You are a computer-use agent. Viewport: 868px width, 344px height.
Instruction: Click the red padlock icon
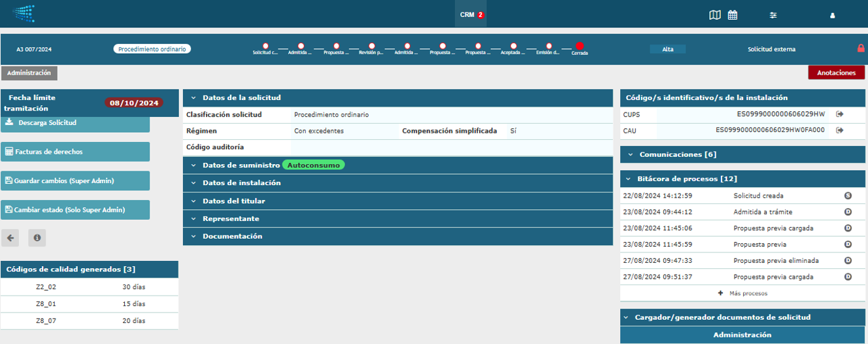pyautogui.click(x=861, y=48)
